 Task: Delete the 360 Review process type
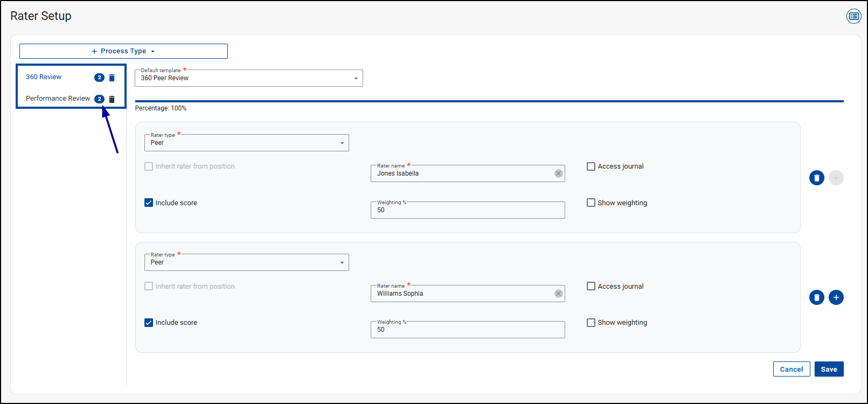pos(112,78)
